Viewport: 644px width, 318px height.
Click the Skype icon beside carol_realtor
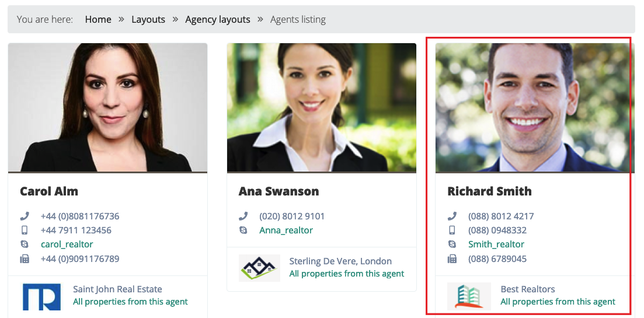click(x=25, y=244)
